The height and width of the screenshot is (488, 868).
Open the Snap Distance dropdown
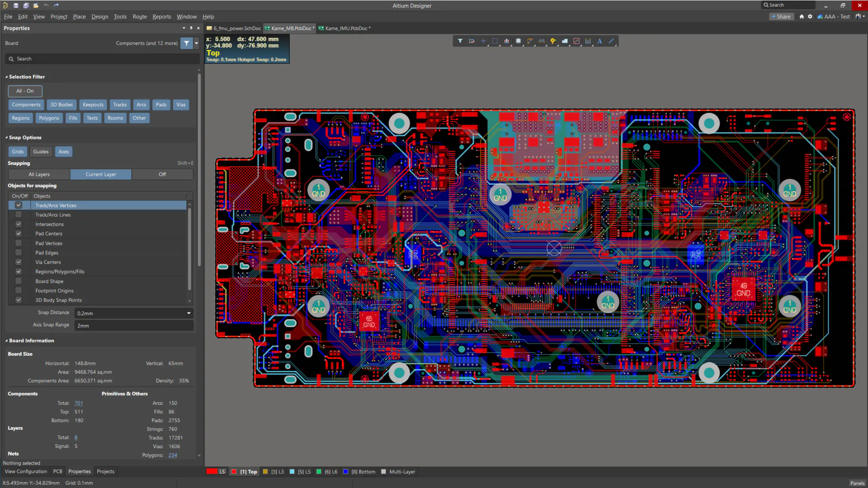click(x=189, y=313)
